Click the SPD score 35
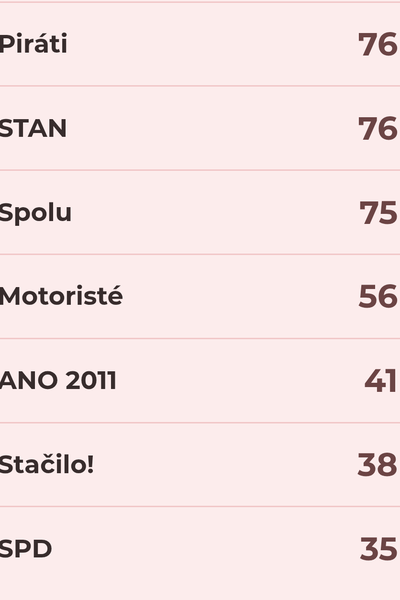 pyautogui.click(x=378, y=549)
